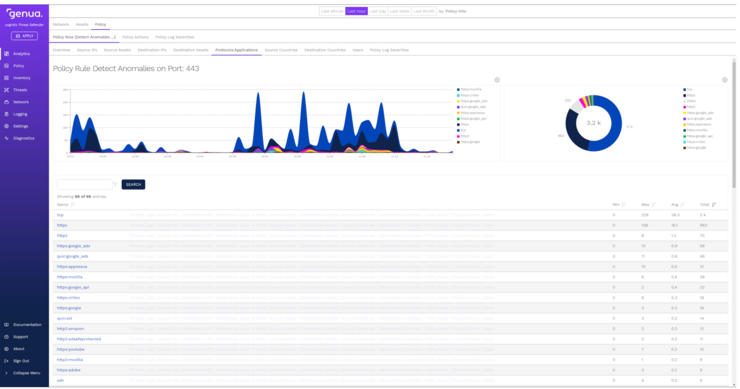
Task: Focus the table search input field
Action: coord(84,185)
